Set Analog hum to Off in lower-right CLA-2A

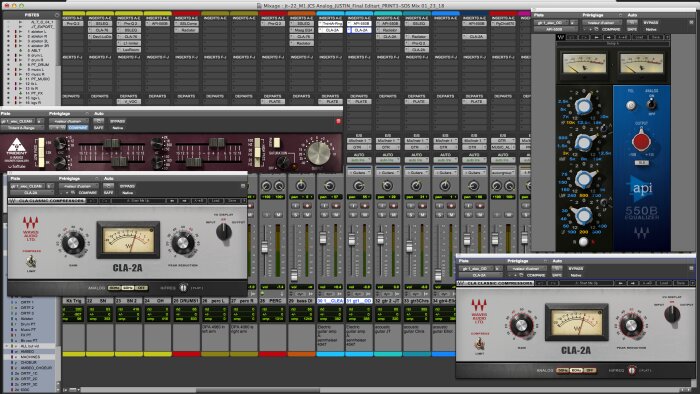(x=590, y=370)
